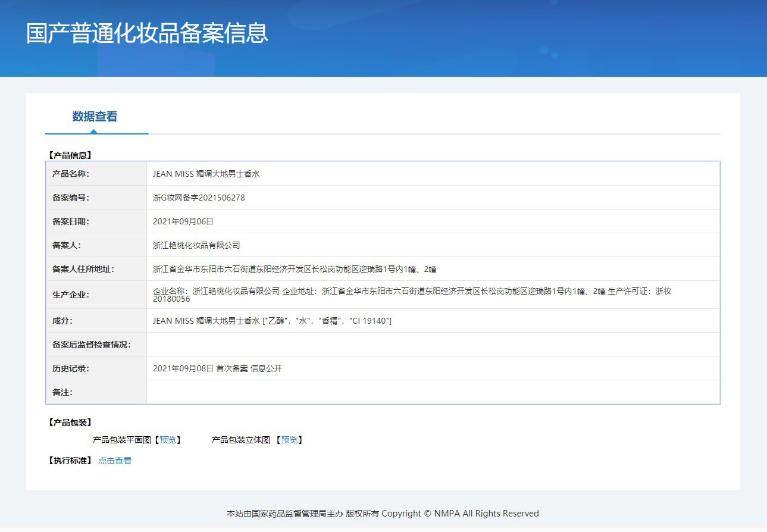This screenshot has width=767, height=532.
Task: Click the 备案人住所地址 row label
Action: click(x=83, y=269)
